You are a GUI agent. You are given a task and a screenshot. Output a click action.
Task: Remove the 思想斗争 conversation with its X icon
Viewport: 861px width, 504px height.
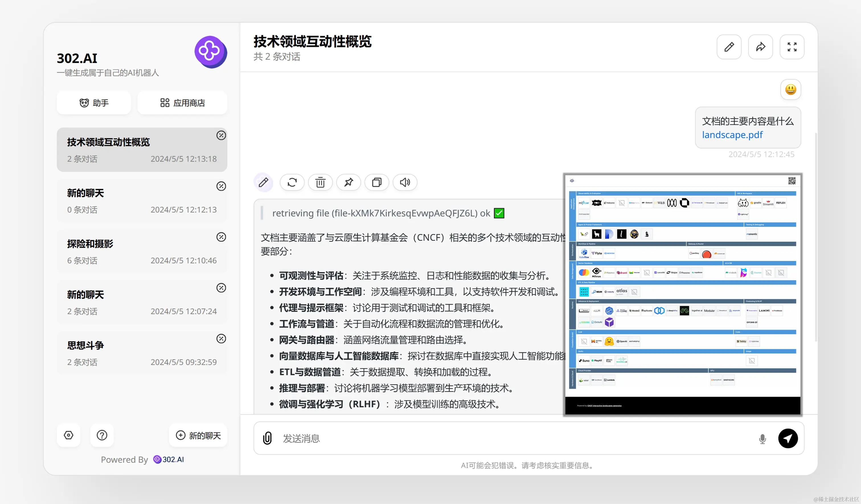coord(221,338)
